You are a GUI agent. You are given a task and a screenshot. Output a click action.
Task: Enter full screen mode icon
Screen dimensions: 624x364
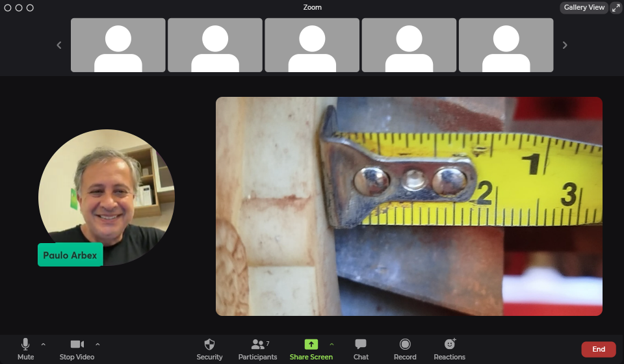616,8
